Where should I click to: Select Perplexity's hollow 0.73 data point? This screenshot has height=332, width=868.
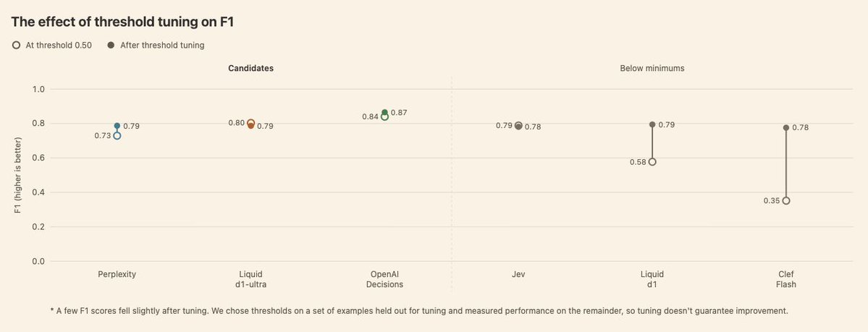(x=117, y=135)
